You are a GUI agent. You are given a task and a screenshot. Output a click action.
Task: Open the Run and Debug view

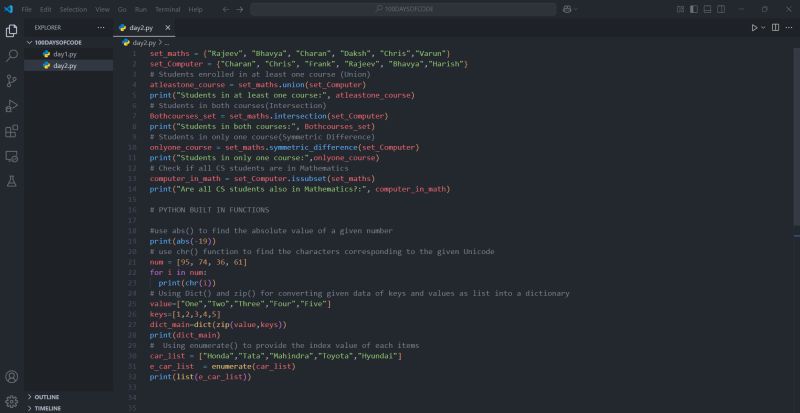point(12,105)
